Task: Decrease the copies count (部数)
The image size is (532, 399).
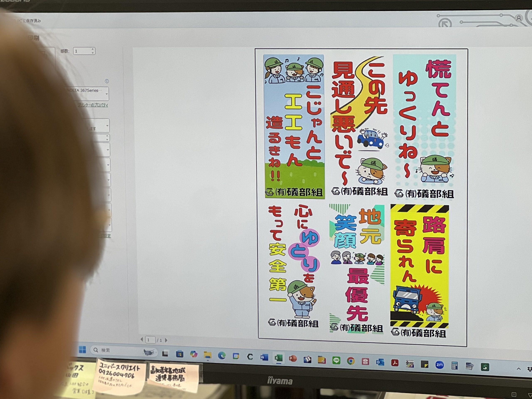Action: pyautogui.click(x=93, y=53)
